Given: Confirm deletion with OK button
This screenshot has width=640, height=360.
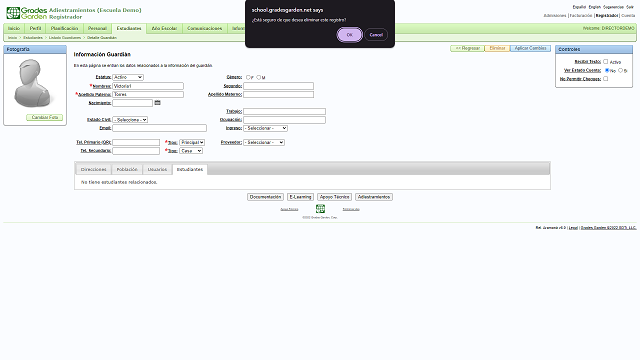Looking at the screenshot, I should [349, 35].
